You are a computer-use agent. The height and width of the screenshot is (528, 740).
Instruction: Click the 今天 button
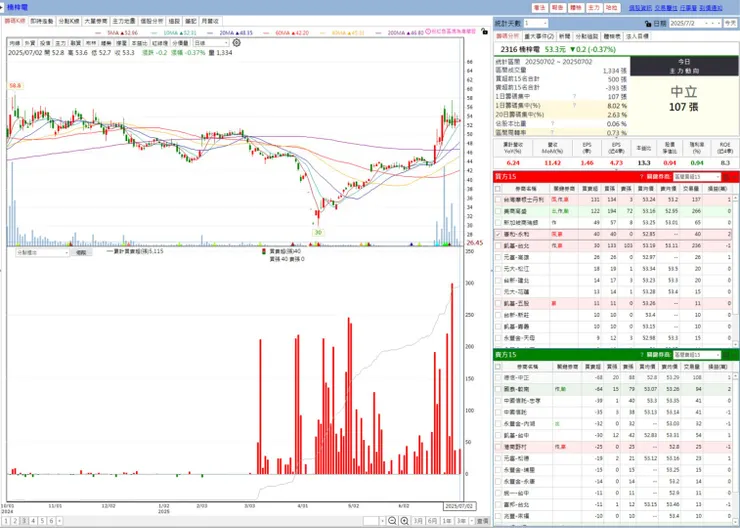tap(730, 23)
